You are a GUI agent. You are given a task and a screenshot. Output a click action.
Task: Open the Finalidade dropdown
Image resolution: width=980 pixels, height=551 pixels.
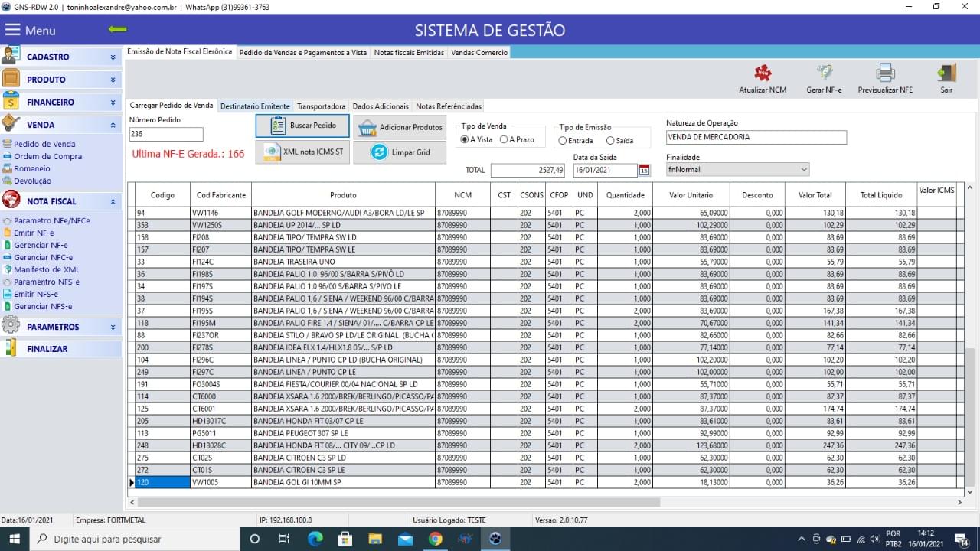coord(803,170)
